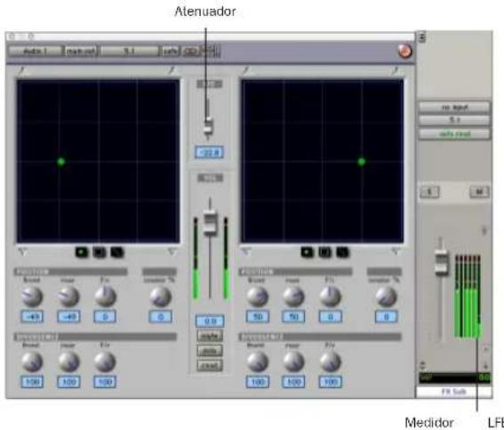This screenshot has width=504, height=430.
Task: Click the green pan dot in the left grid
Action: [x=61, y=162]
